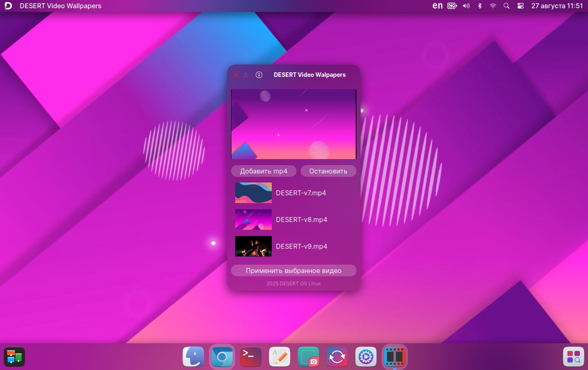Switch keyboard layout via "en" indicator
This screenshot has width=588, height=370.
pos(438,6)
